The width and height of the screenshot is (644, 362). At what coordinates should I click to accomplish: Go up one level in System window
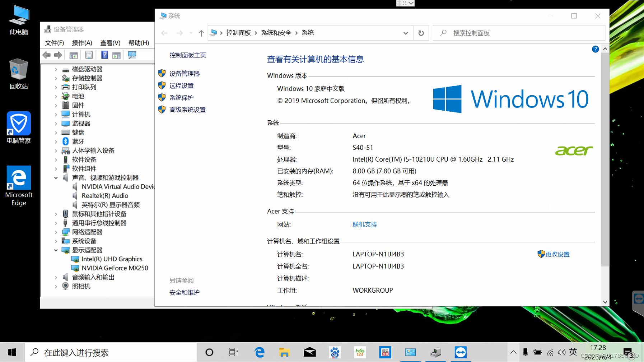[x=201, y=33]
